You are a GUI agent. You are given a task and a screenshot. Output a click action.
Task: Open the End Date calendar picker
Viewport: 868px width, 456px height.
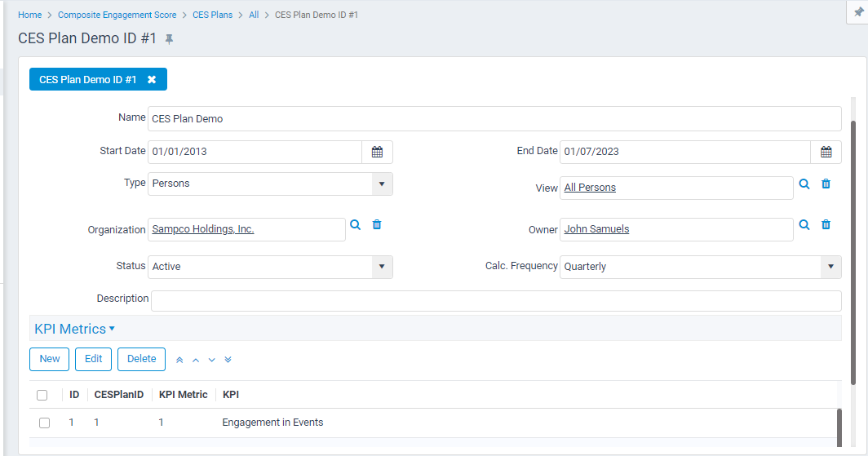(x=826, y=152)
